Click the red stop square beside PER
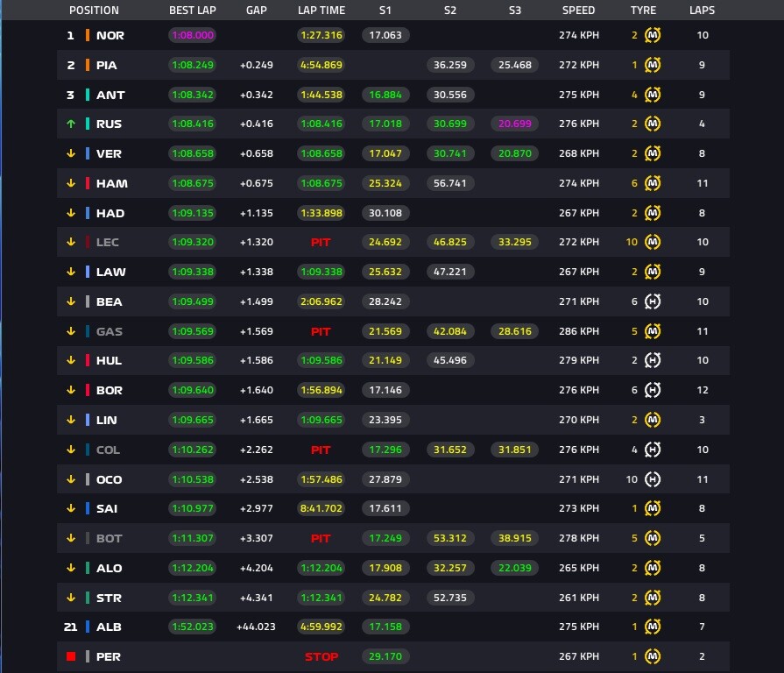 click(x=71, y=656)
